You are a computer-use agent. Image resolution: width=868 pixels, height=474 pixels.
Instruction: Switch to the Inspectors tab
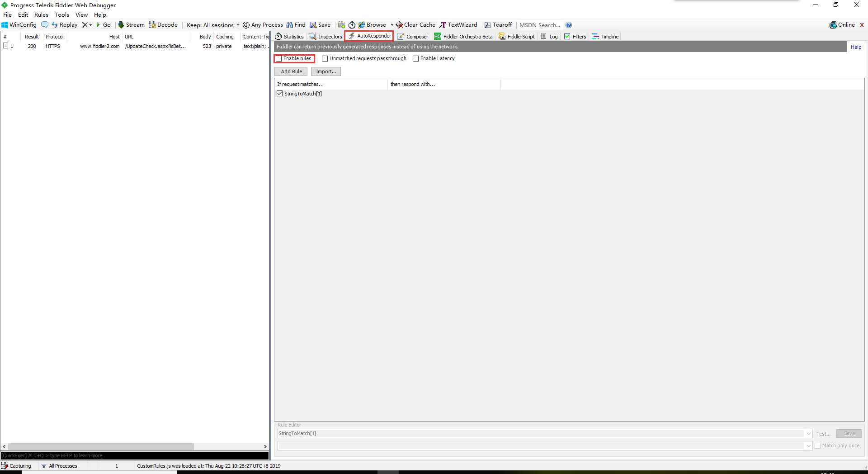(325, 37)
